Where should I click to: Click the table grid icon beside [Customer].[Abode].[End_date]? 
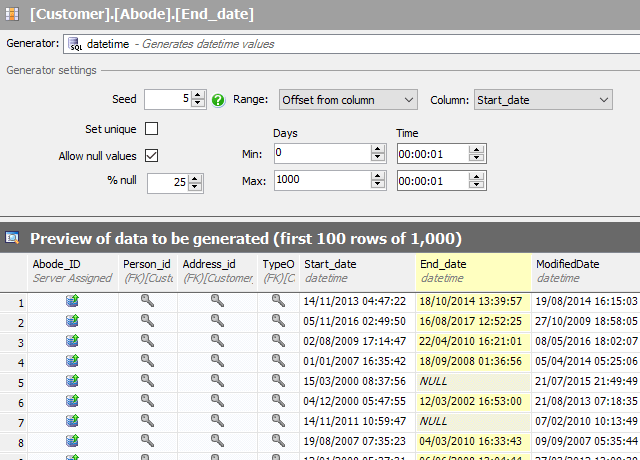pos(12,14)
